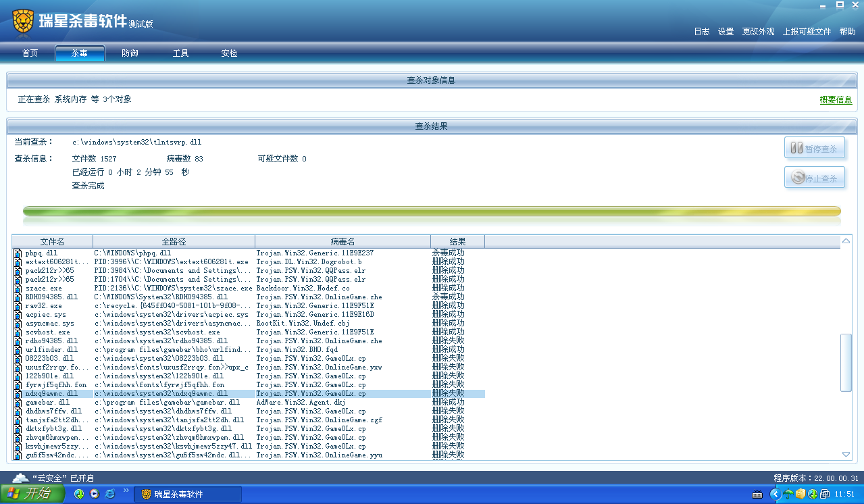The height and width of the screenshot is (504, 864).
Task: Expand the quick launch chevron
Action: tap(126, 491)
